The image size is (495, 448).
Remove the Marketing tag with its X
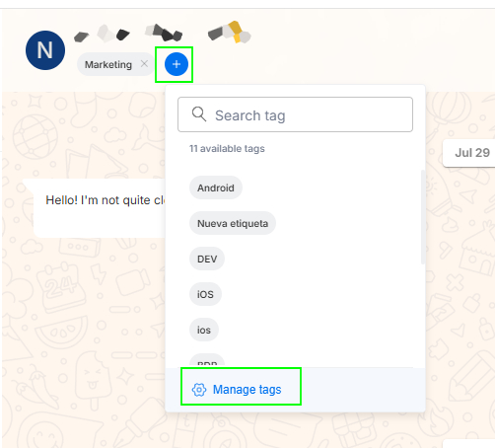(144, 64)
